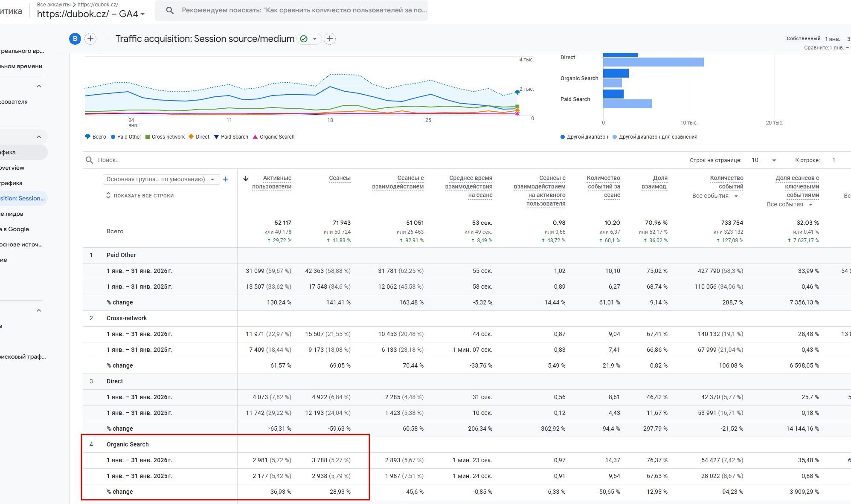Click the blue B comparison badge
851x504 pixels.
[x=75, y=39]
